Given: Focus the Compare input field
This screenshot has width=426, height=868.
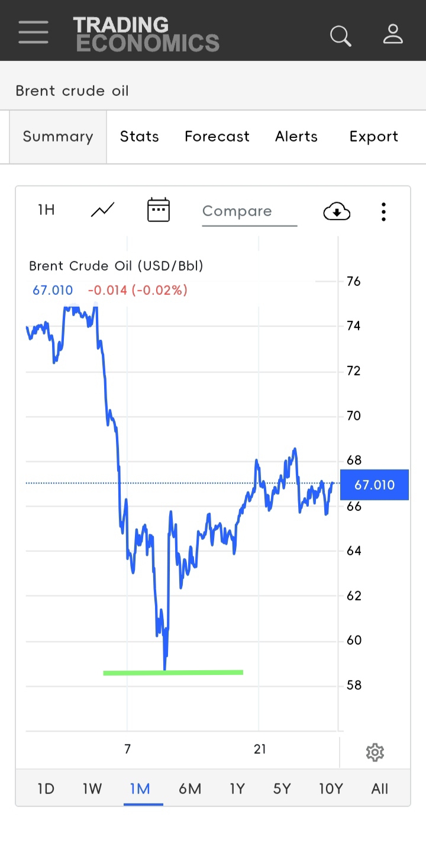Looking at the screenshot, I should click(250, 211).
